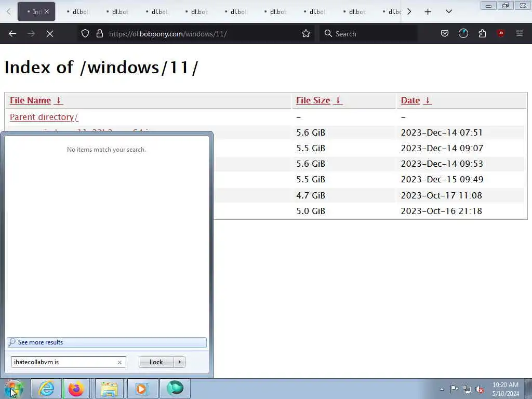Go back using the browser back arrow
This screenshot has width=532, height=399.
pos(12,34)
